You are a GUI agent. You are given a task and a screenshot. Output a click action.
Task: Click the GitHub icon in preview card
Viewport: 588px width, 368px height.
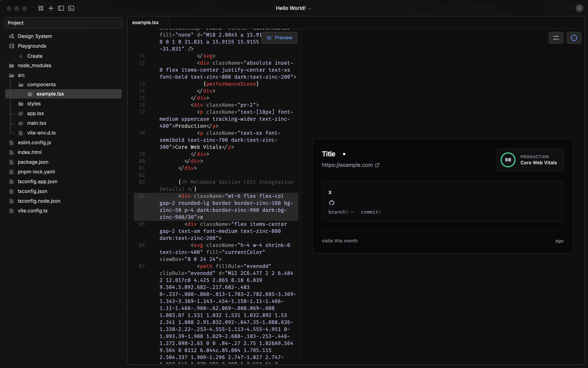pos(332,203)
